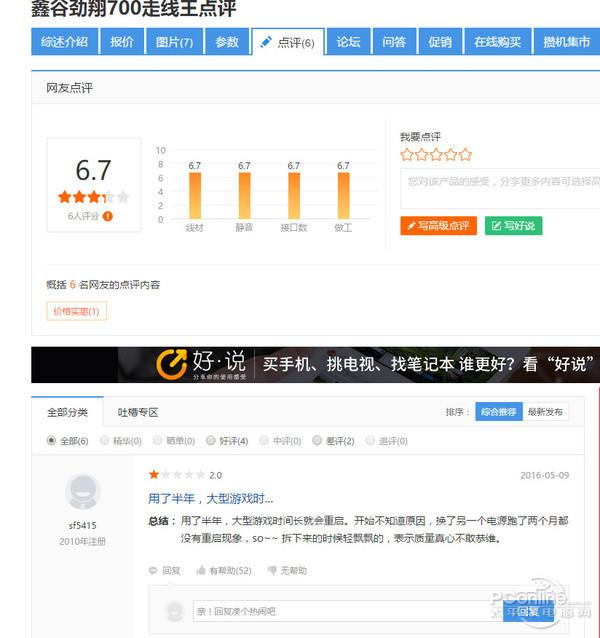Click the 价格实惠(1) tag

(x=76, y=311)
